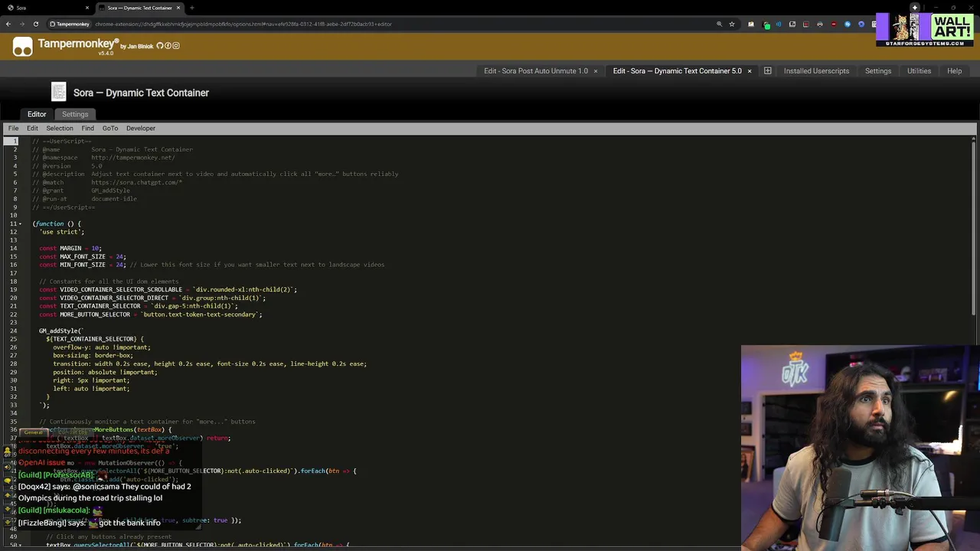Click the Wall Art starforgesystems banner
This screenshot has width=980, height=551.
[925, 29]
